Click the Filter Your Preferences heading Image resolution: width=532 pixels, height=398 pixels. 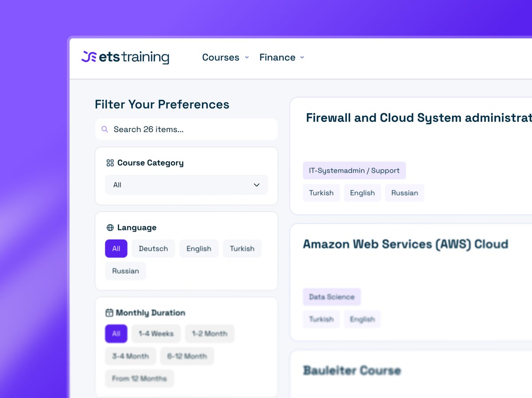pos(162,105)
